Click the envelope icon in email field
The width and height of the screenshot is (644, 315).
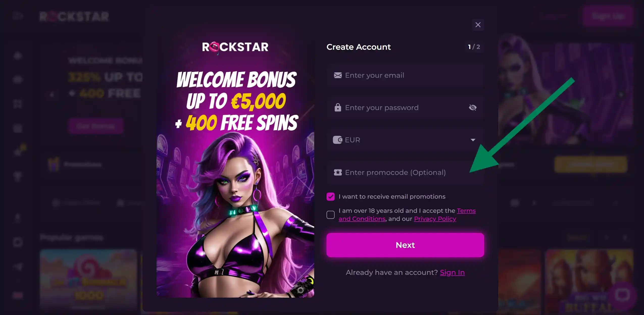(338, 75)
